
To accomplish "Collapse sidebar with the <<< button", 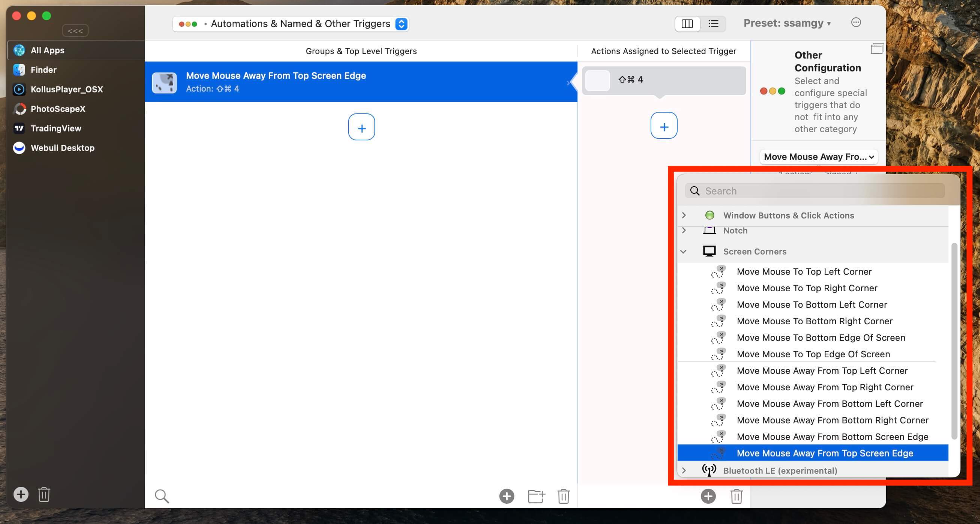I will point(75,30).
